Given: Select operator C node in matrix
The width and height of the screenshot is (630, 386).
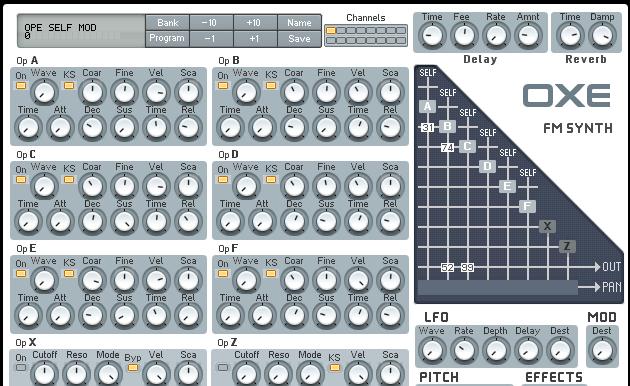Looking at the screenshot, I should click(x=467, y=147).
